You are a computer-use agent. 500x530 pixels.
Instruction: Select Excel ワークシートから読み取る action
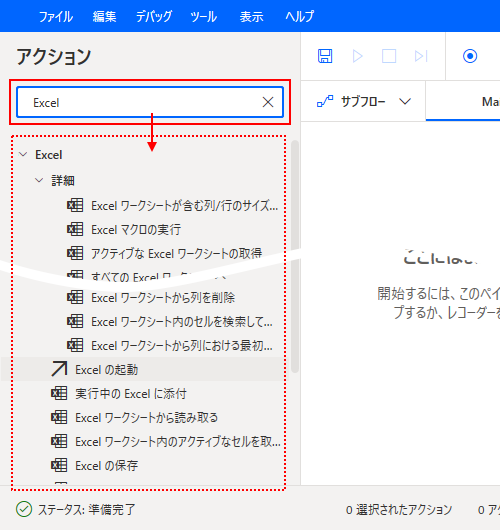(x=146, y=417)
